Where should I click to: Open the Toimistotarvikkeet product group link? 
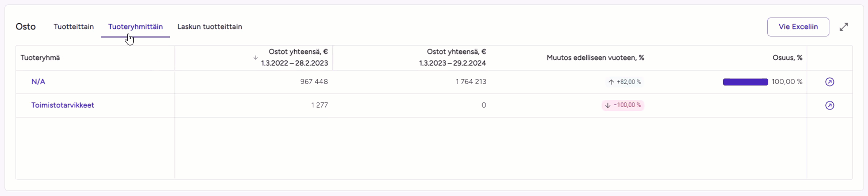point(63,105)
